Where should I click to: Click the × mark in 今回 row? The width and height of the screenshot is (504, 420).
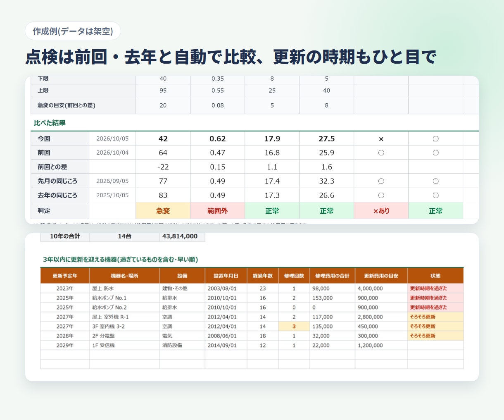click(x=381, y=139)
